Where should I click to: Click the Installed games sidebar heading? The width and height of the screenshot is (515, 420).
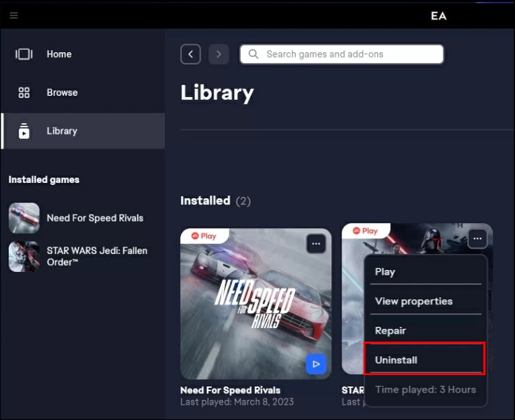44,180
